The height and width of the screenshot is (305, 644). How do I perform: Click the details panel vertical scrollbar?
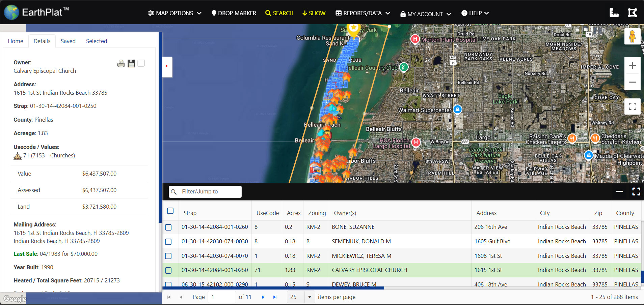(x=160, y=127)
